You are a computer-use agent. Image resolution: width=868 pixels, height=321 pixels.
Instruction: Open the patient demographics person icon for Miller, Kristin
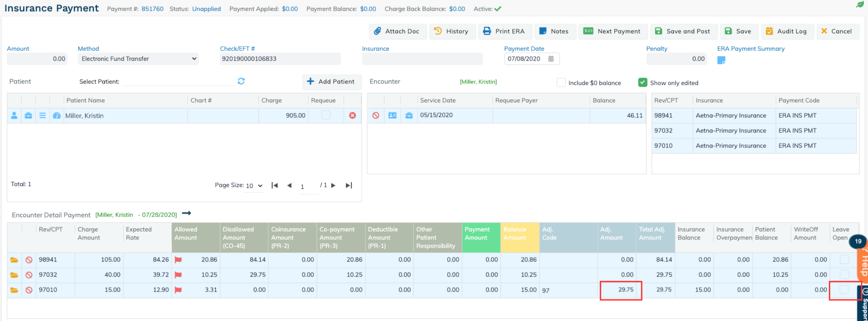pyautogui.click(x=14, y=115)
